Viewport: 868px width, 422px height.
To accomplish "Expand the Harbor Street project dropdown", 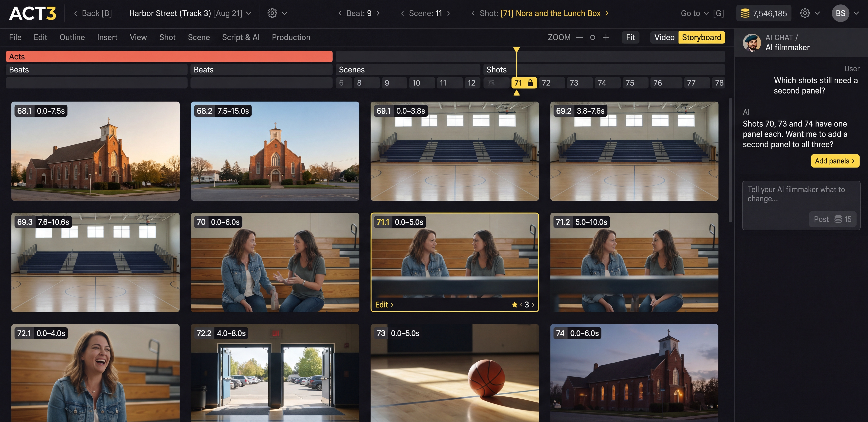I will 249,13.
